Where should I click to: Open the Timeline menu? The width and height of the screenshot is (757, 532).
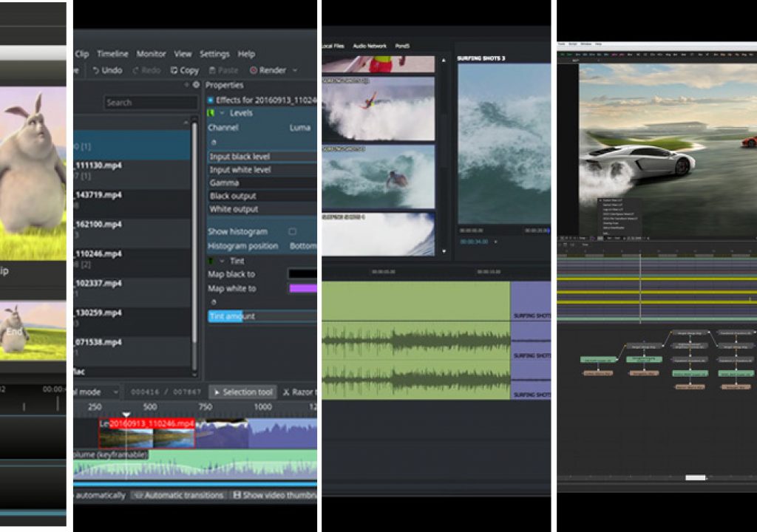click(x=112, y=54)
